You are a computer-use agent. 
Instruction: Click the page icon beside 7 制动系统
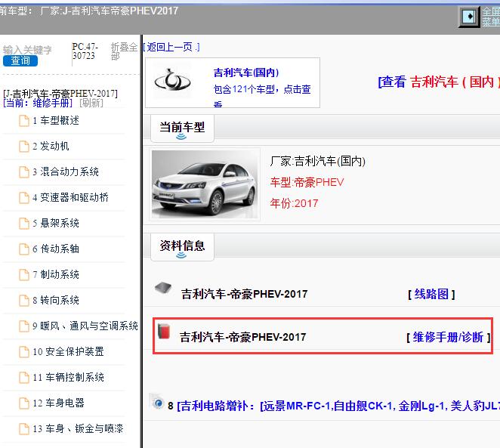click(24, 275)
